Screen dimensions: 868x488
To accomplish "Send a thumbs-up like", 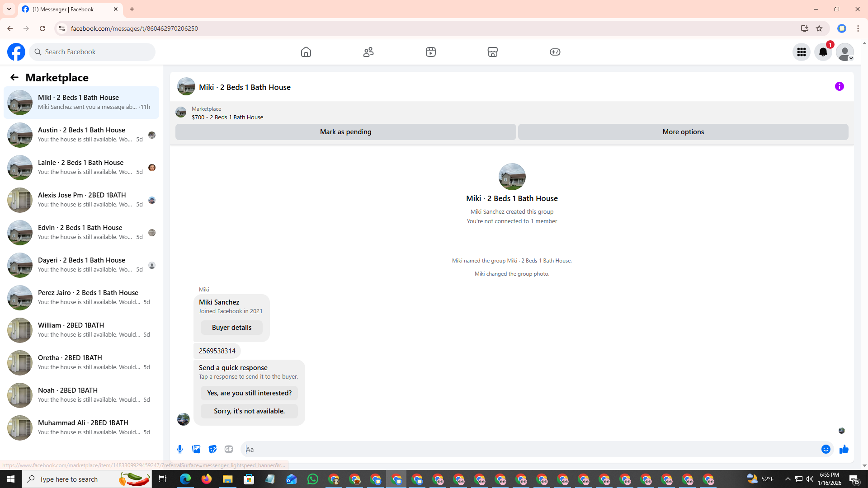I will click(x=844, y=449).
